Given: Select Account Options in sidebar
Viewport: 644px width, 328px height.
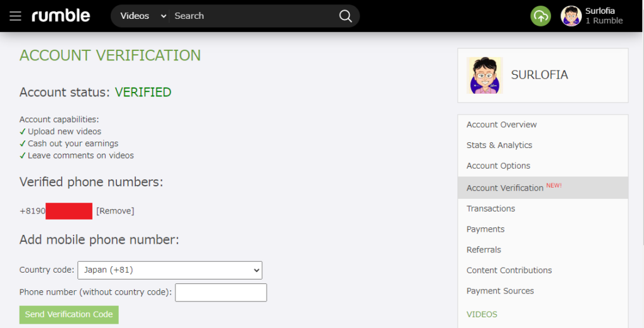Looking at the screenshot, I should [x=498, y=166].
